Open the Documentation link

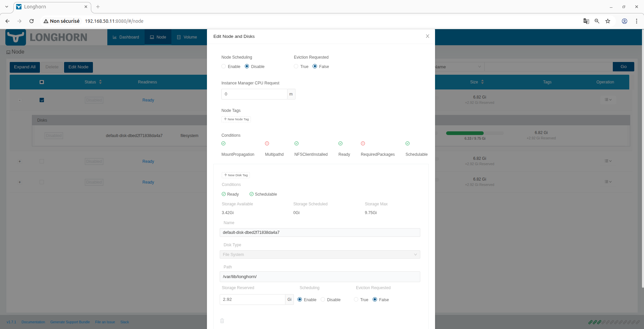(33, 322)
